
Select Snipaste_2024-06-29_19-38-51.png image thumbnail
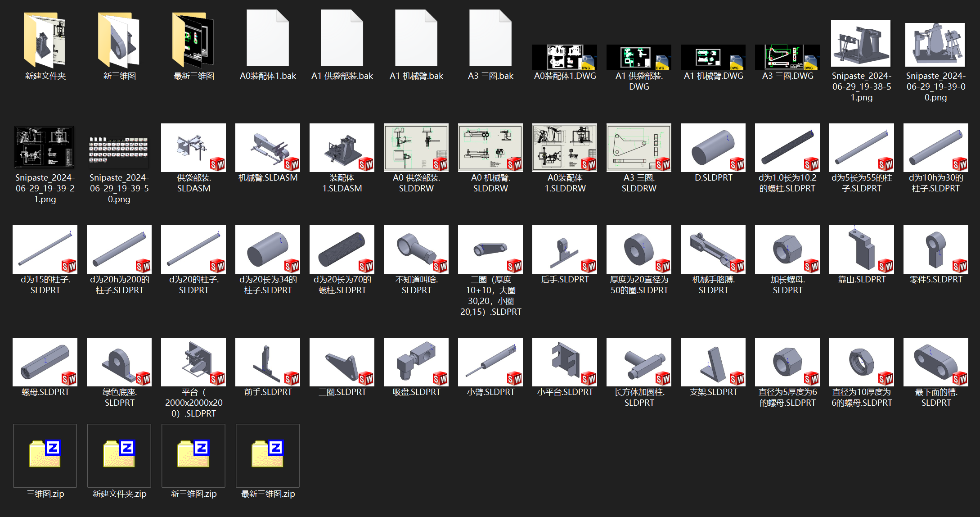[861, 44]
